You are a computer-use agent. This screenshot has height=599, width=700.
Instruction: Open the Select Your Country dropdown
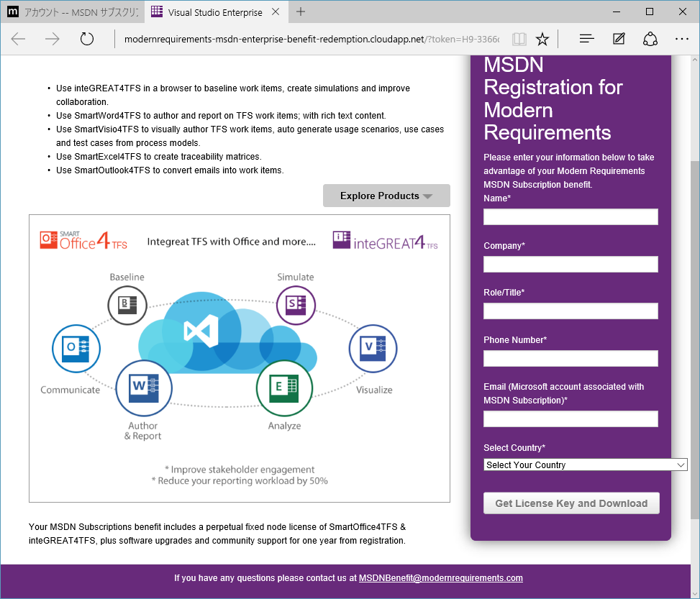coord(586,465)
